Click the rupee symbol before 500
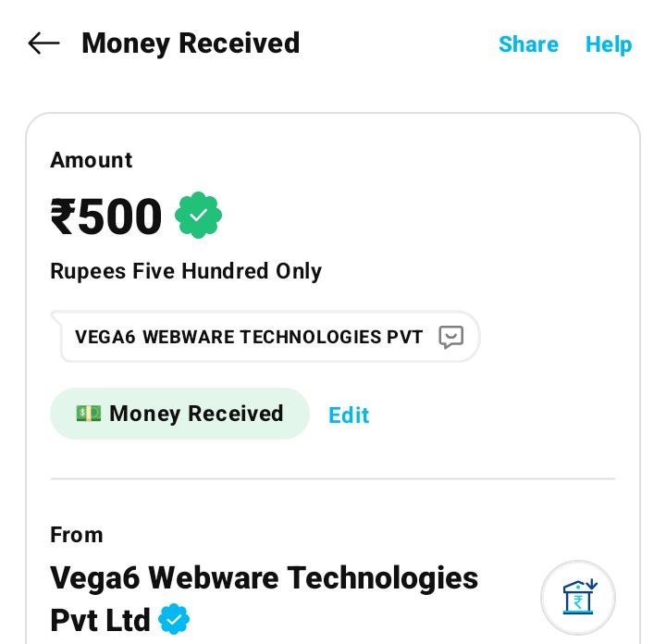This screenshot has width=666, height=644. [63, 217]
